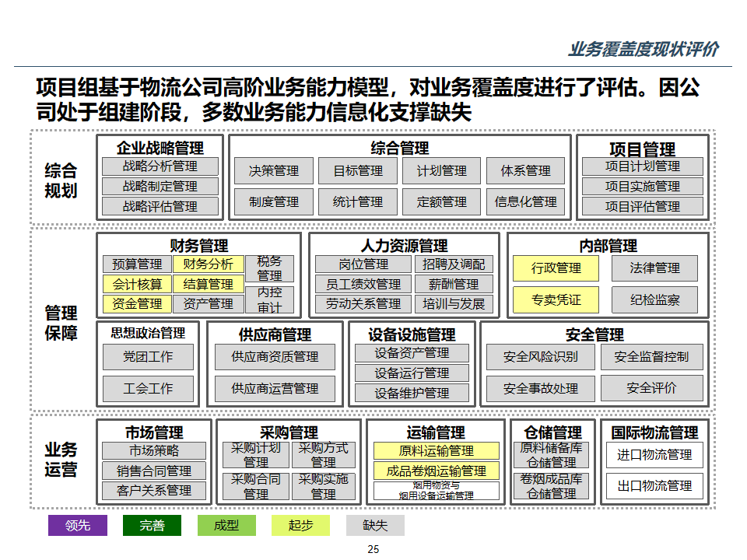Click the 采购方式管理 box

324,455
